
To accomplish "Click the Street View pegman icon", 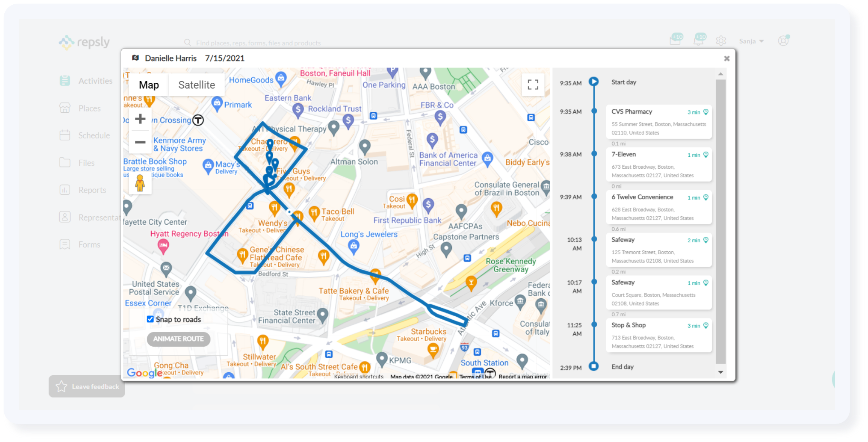I will (140, 183).
